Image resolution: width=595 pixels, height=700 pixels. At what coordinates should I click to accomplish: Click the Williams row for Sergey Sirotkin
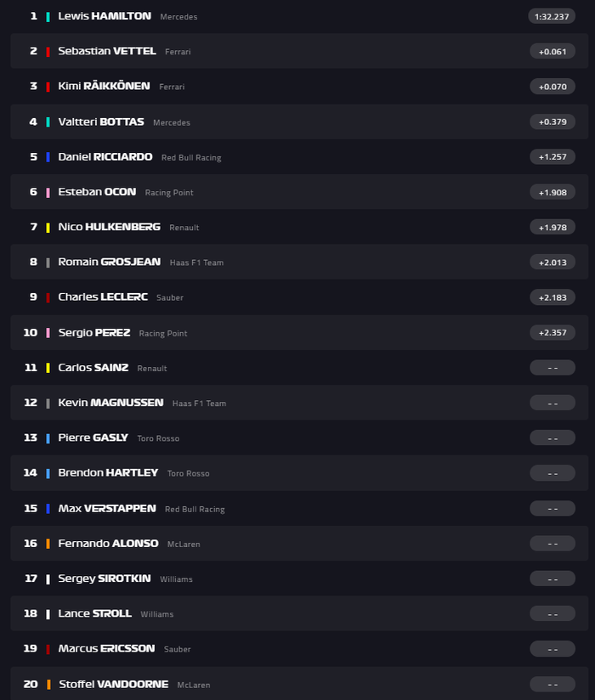297,578
